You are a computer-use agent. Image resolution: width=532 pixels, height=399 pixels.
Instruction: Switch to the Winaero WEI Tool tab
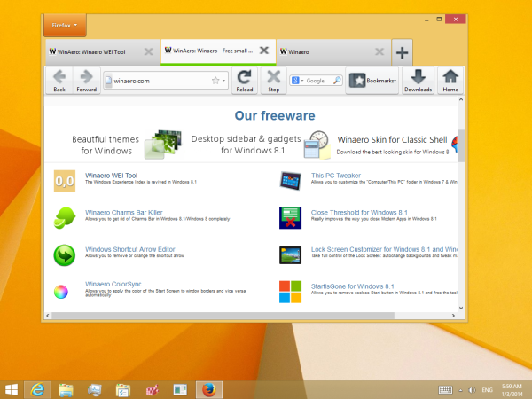click(x=103, y=52)
